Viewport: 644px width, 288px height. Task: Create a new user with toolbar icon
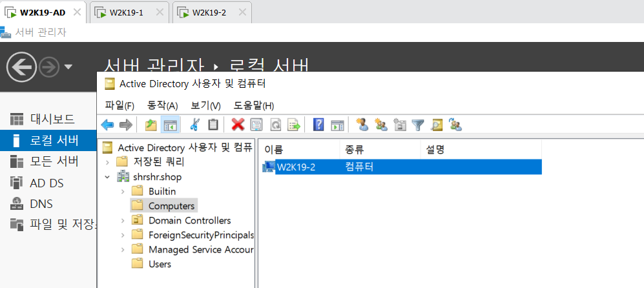pyautogui.click(x=362, y=125)
